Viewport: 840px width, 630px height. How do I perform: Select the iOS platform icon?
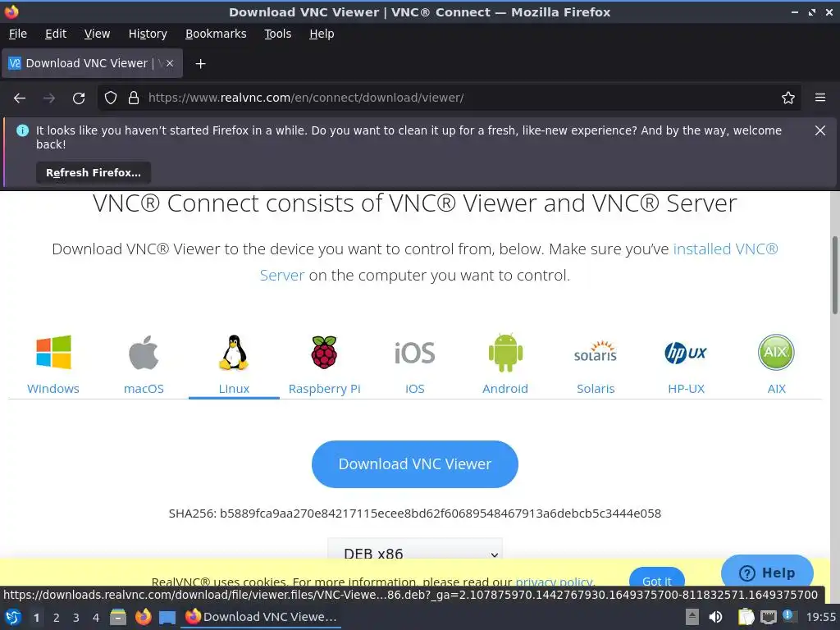414,353
